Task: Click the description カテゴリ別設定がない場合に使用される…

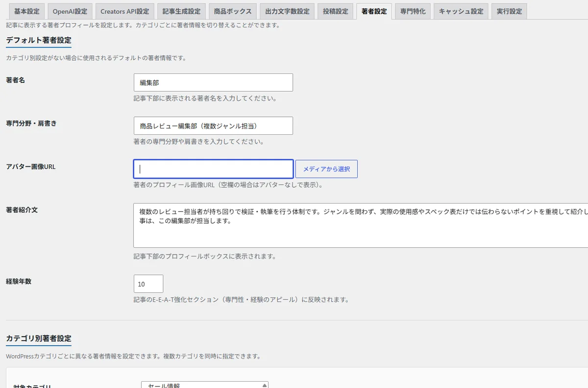Action: 96,58
